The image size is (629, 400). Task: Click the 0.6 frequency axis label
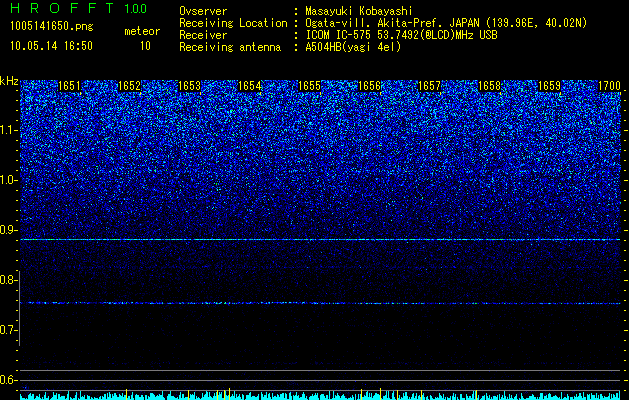click(8, 380)
